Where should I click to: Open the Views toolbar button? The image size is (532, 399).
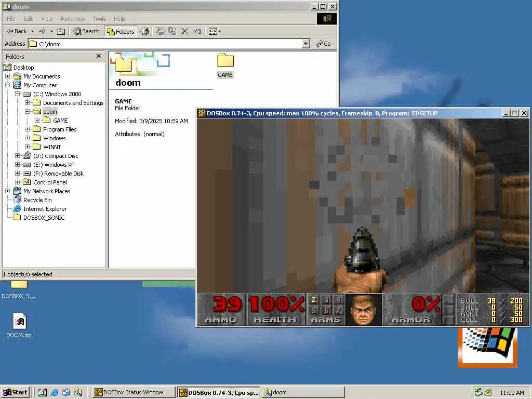pyautogui.click(x=215, y=31)
